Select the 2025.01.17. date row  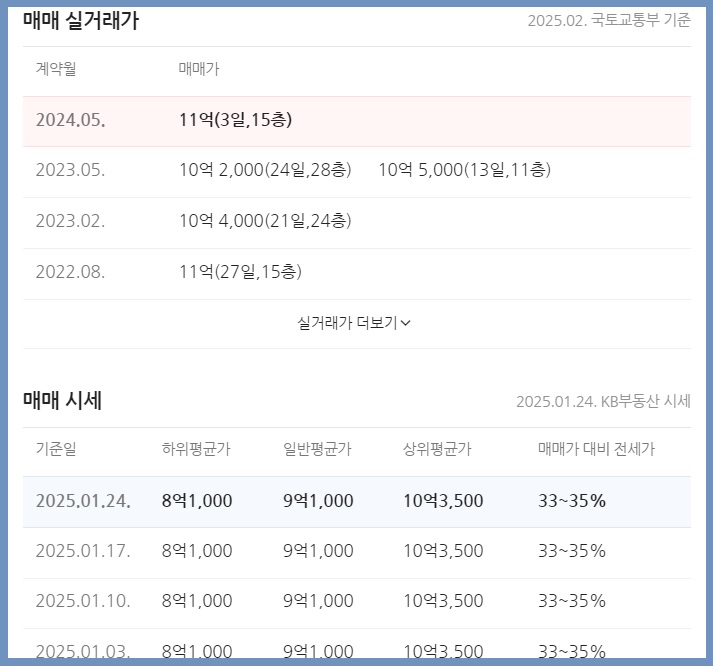pos(357,553)
